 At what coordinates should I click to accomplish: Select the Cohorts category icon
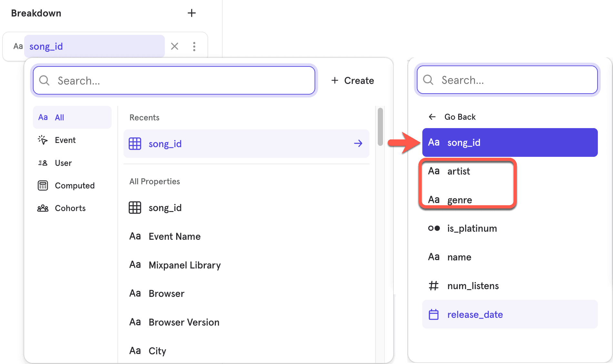(x=43, y=208)
